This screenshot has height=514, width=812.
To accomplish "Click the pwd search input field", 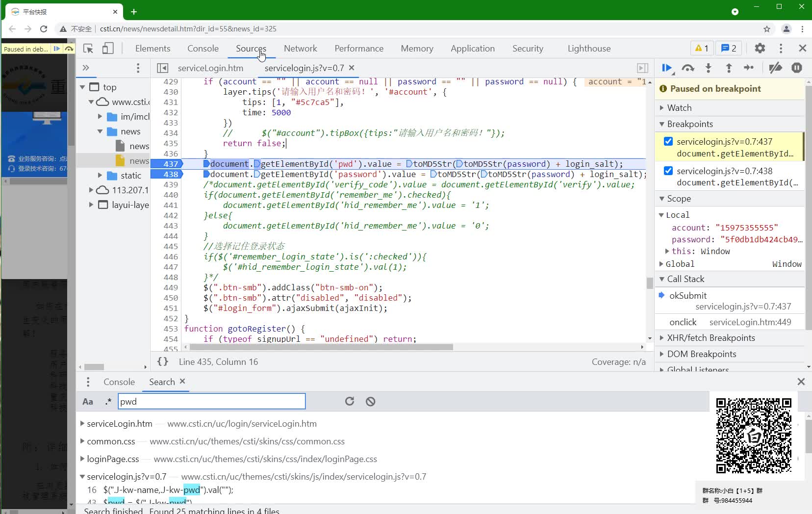I will click(212, 401).
